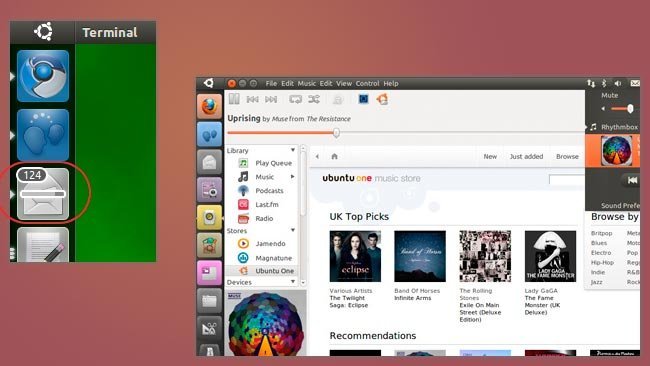Skip to next track in Rhythmbox toolbar

[271, 99]
